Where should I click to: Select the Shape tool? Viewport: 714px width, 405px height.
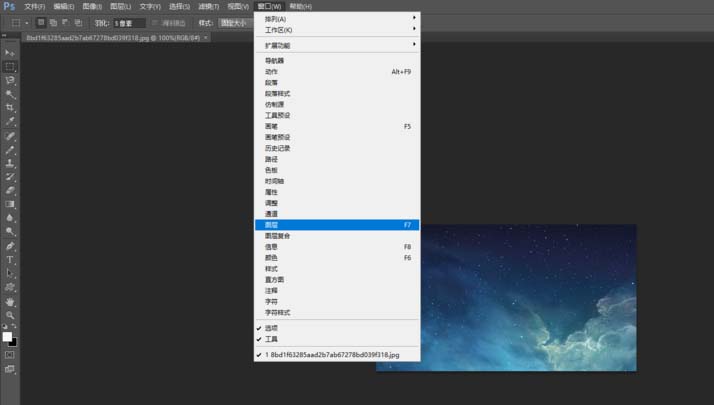coord(10,287)
